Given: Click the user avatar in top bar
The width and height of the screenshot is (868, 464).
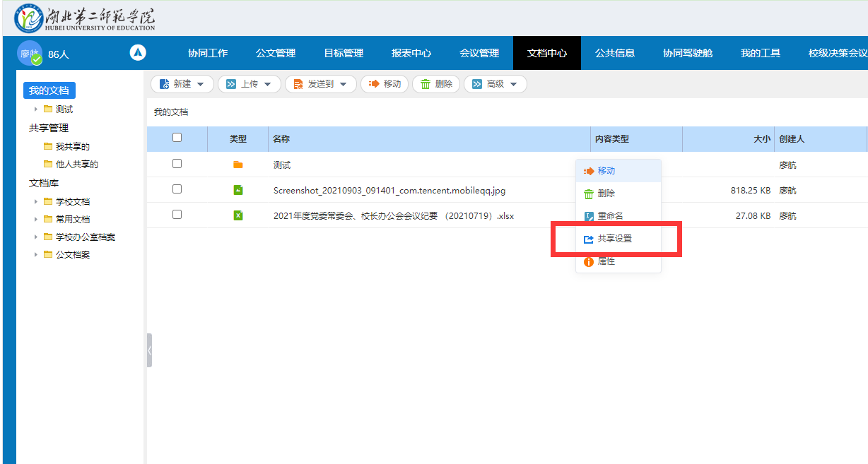Looking at the screenshot, I should click(x=30, y=54).
